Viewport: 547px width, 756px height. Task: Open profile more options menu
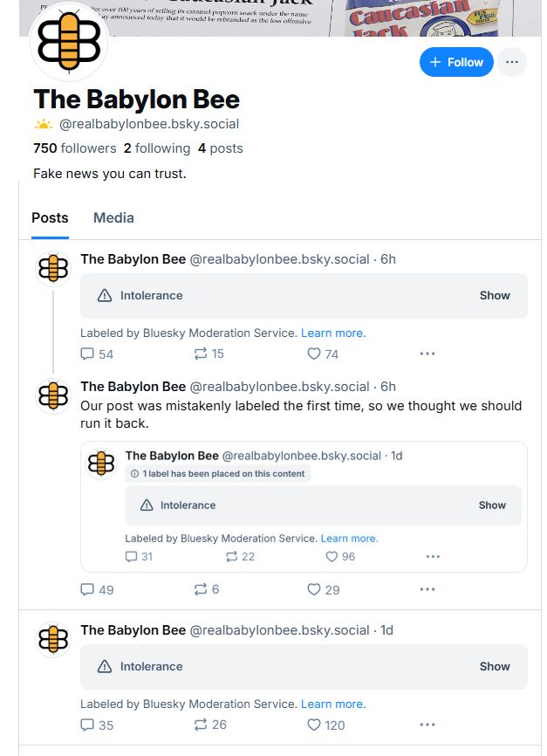tap(512, 62)
